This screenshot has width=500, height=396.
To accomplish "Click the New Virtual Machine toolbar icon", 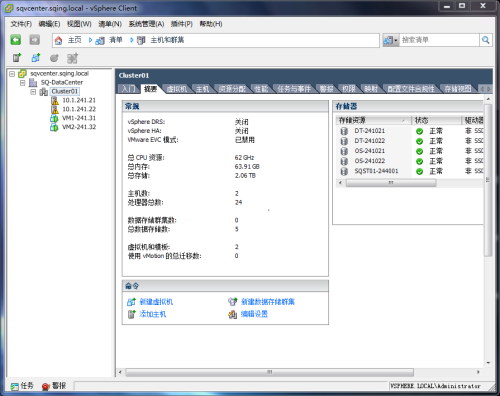I will point(36,58).
